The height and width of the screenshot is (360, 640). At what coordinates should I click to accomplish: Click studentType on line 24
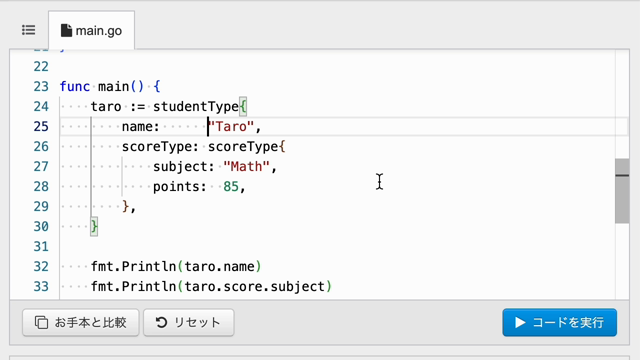(x=196, y=107)
